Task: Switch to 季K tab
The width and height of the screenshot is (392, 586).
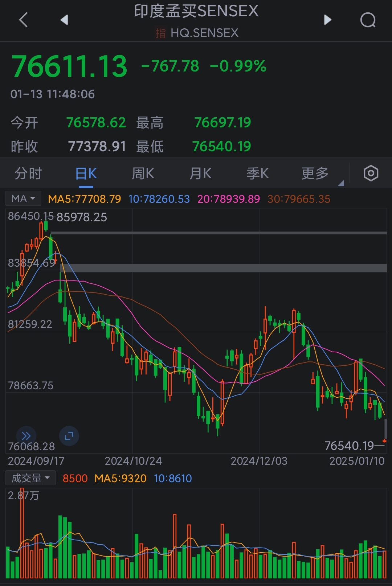Action: pos(258,173)
